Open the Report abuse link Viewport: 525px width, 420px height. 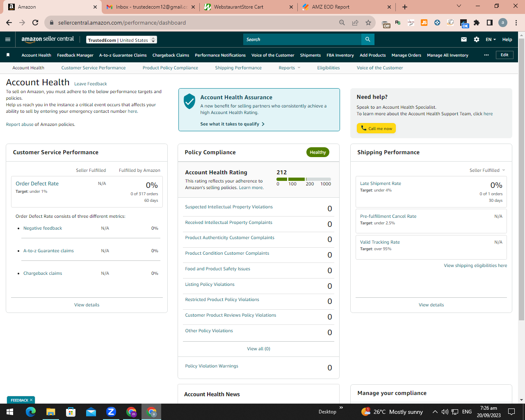coord(20,124)
